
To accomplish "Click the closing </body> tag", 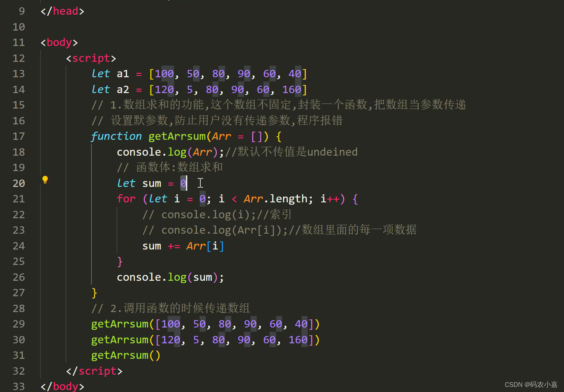I will 62,386.
